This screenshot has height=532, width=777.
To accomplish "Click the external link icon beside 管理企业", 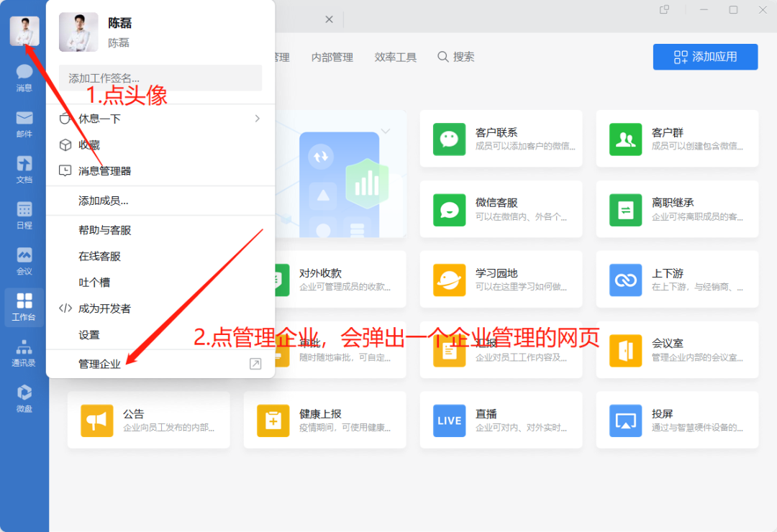I will [x=255, y=364].
